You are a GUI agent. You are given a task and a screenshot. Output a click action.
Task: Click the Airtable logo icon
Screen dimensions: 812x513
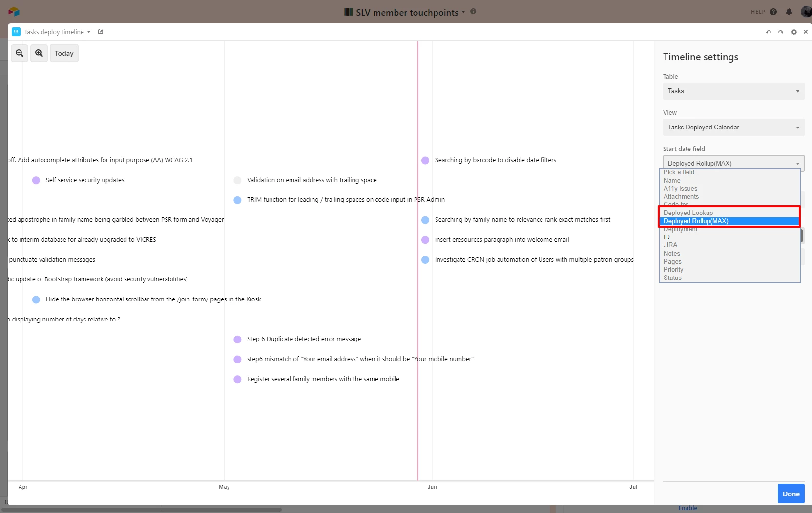[x=14, y=11]
